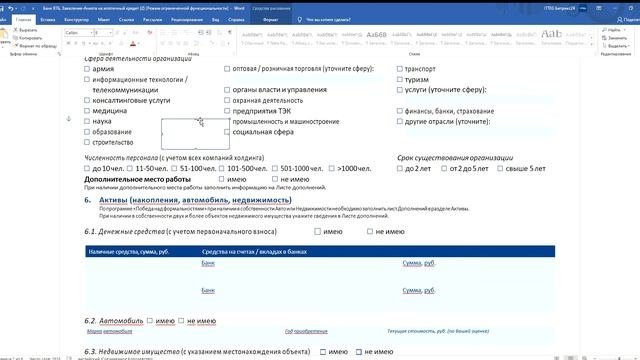The image size is (640, 360).
Task: Open the Ссылки (References) tab
Action: [126, 20]
